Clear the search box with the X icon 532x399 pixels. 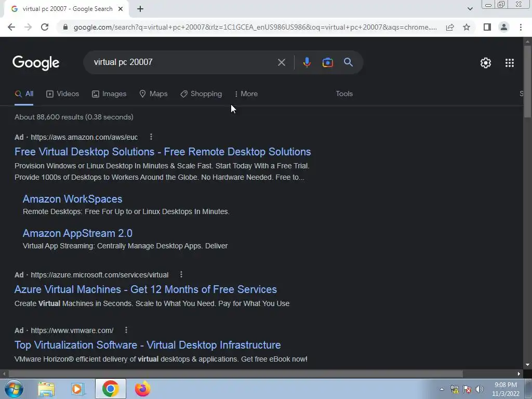282,62
